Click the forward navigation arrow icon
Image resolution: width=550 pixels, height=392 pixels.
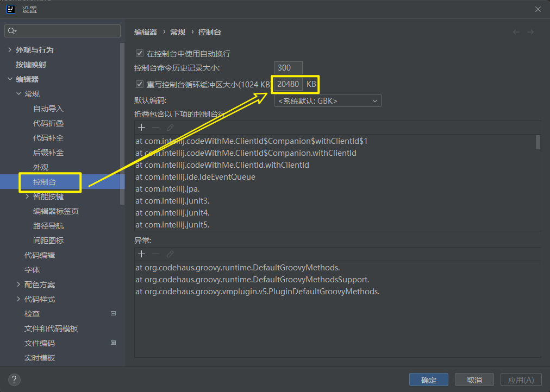(x=530, y=32)
